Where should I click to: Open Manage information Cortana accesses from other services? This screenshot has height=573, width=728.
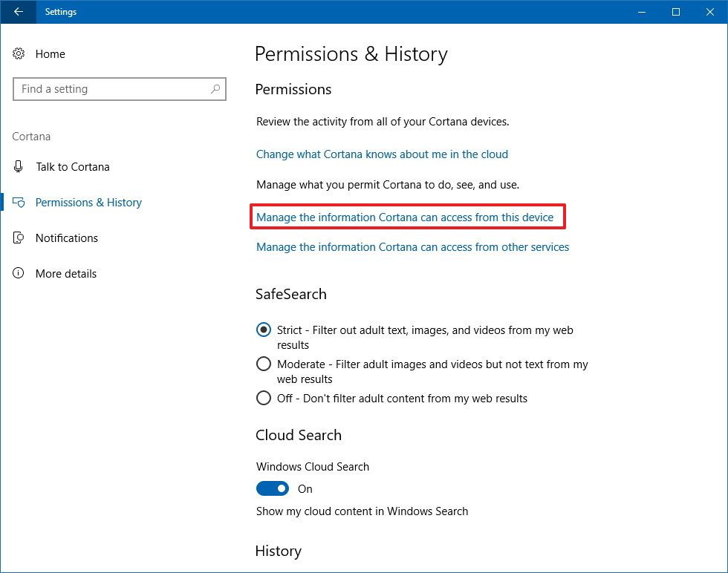pyautogui.click(x=412, y=246)
